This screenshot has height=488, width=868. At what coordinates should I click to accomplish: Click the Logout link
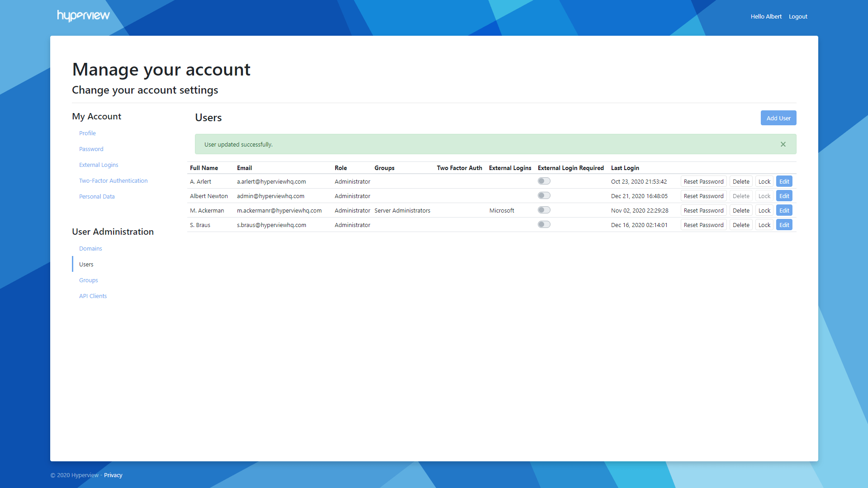pyautogui.click(x=798, y=16)
